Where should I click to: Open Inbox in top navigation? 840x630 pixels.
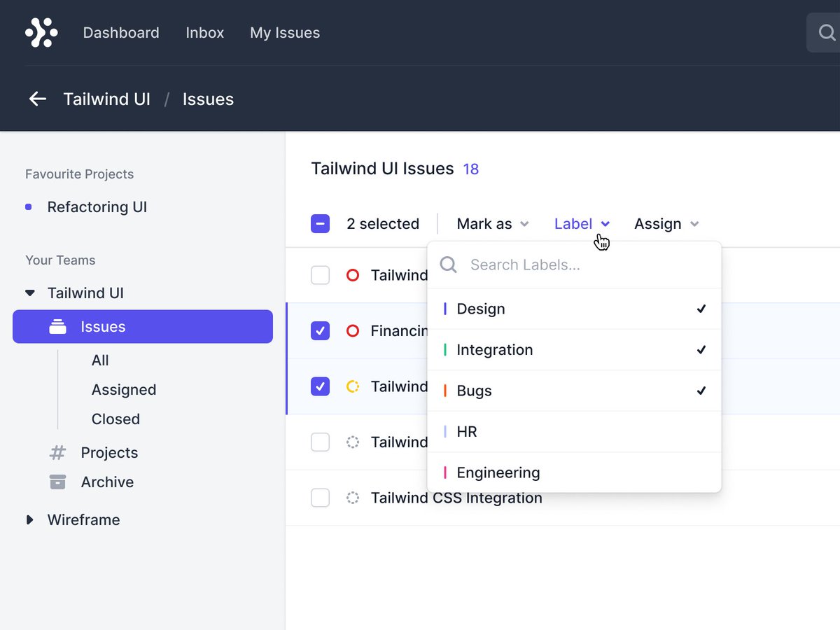pos(205,33)
